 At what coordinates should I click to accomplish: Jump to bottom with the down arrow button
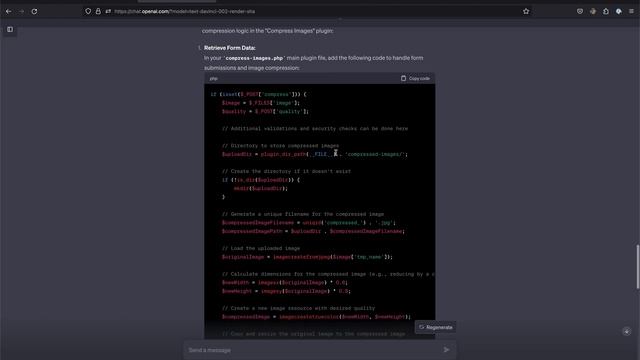click(627, 331)
